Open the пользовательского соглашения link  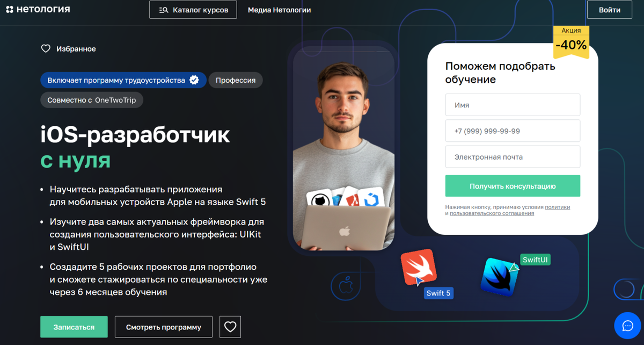[x=492, y=213]
